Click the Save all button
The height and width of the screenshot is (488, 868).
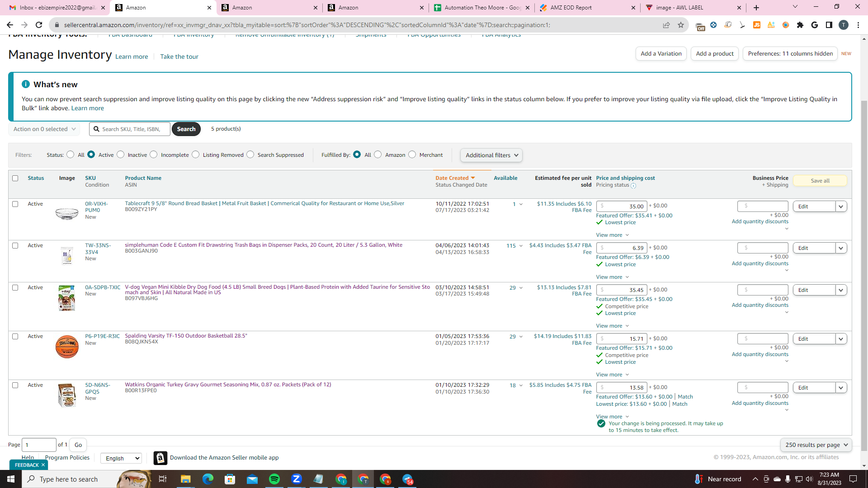(x=820, y=181)
